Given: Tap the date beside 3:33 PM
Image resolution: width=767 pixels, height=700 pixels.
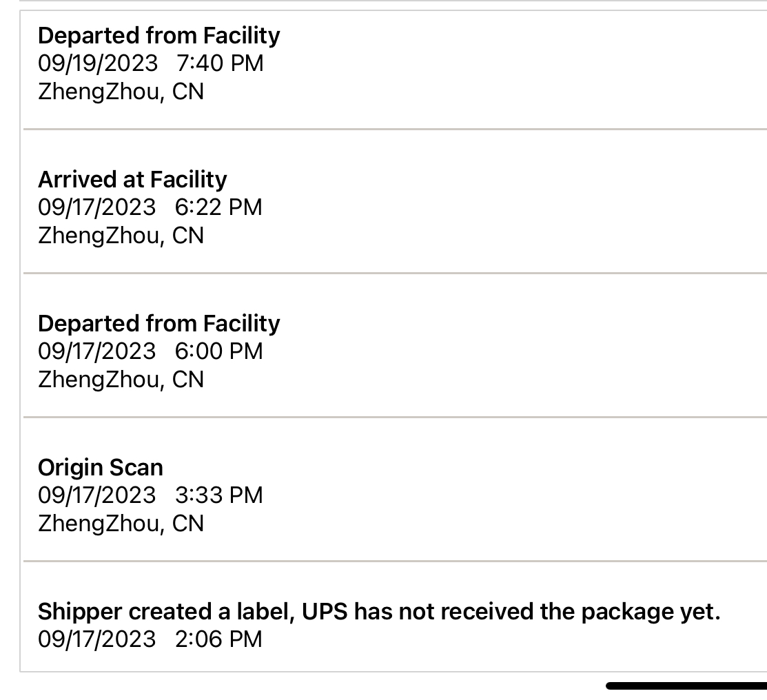Looking at the screenshot, I should pyautogui.click(x=97, y=495).
